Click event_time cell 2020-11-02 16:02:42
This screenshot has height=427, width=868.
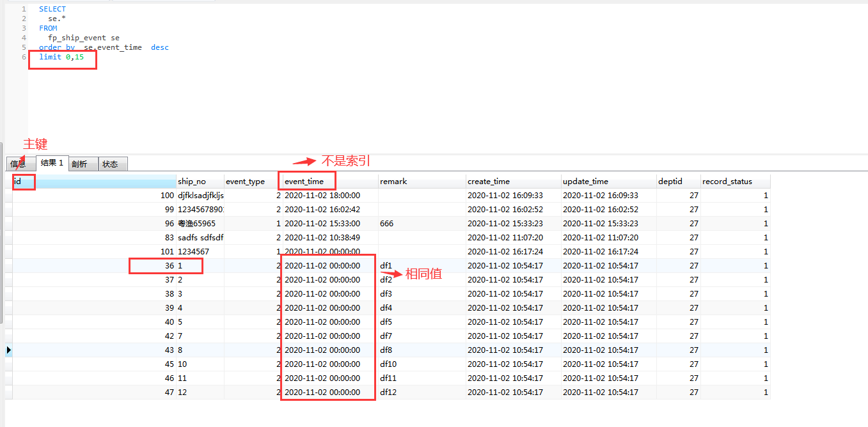coord(331,210)
